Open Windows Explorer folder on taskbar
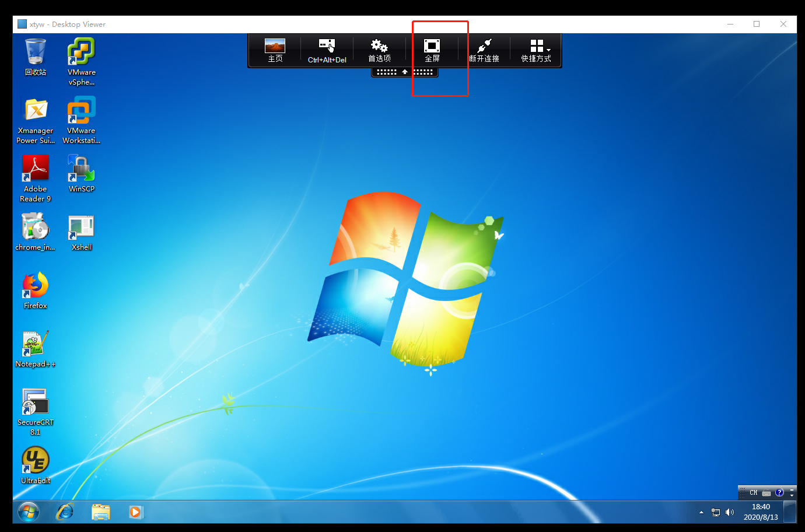This screenshot has width=805, height=532. coord(101,512)
